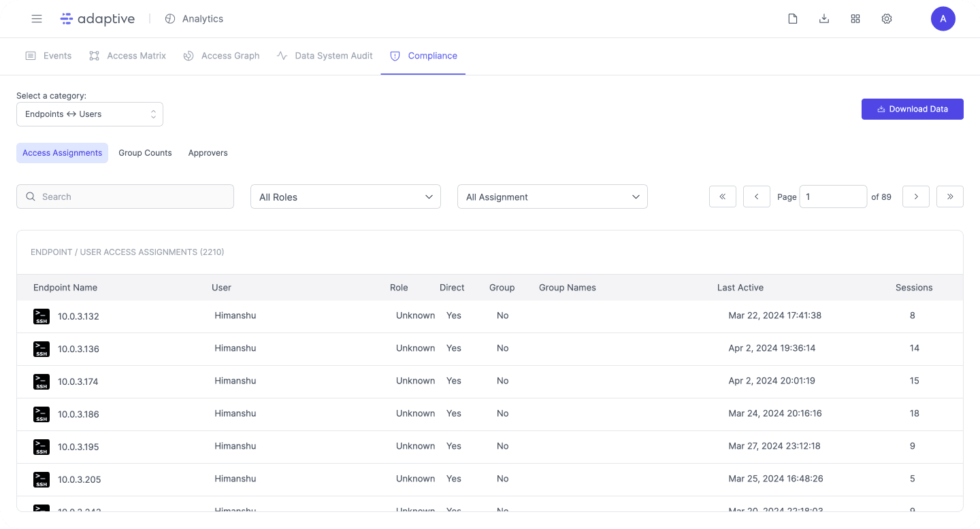Open the Access Matrix tab

(x=128, y=56)
